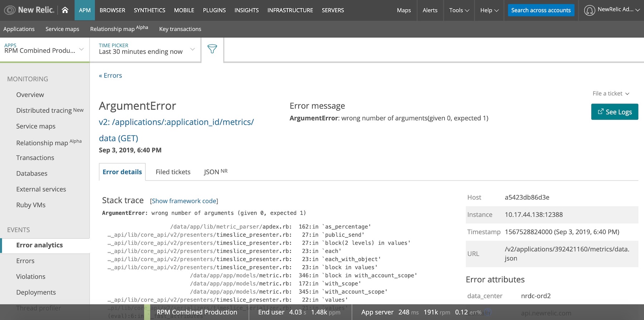Click RPM Combined Production in bottom bar

point(197,312)
